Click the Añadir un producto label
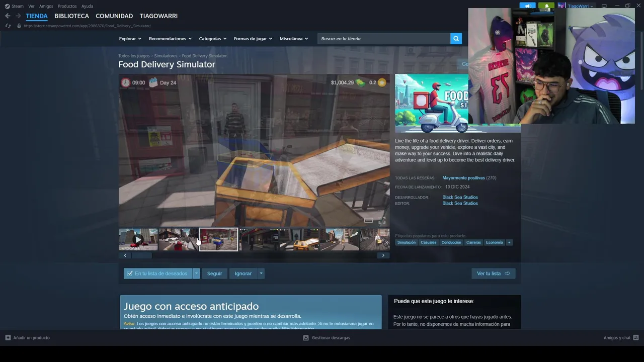The width and height of the screenshot is (644, 362). 31,338
